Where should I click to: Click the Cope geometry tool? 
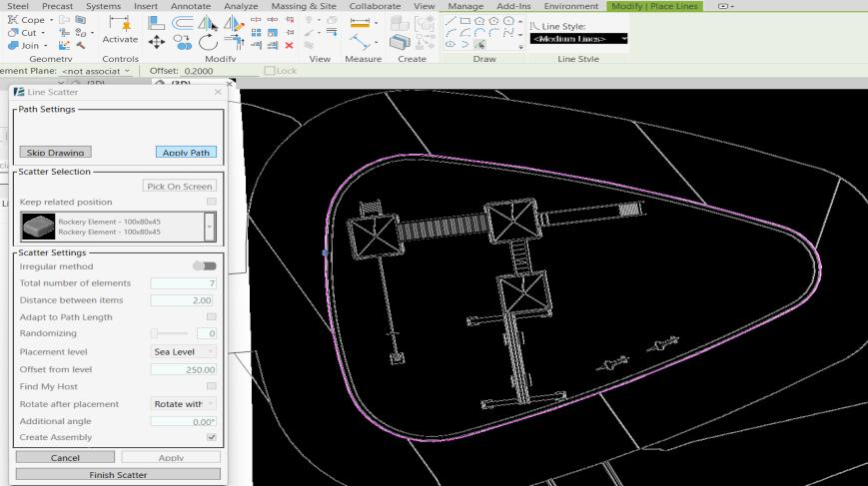[x=26, y=20]
